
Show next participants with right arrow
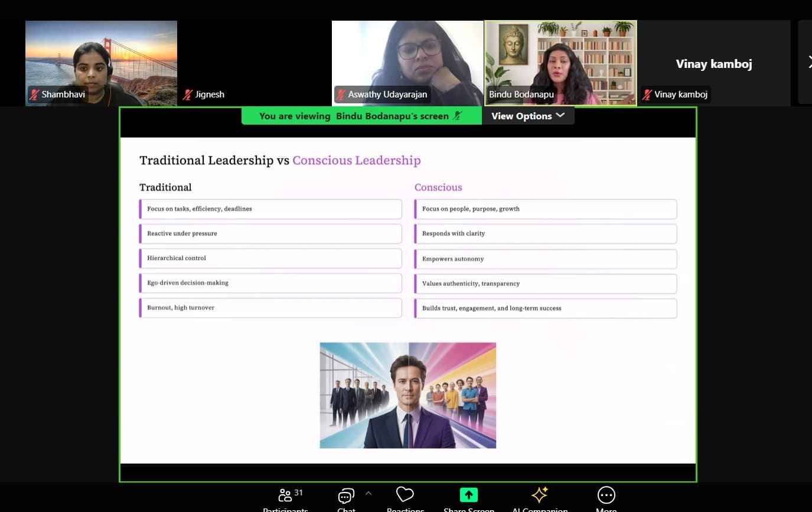pos(808,63)
